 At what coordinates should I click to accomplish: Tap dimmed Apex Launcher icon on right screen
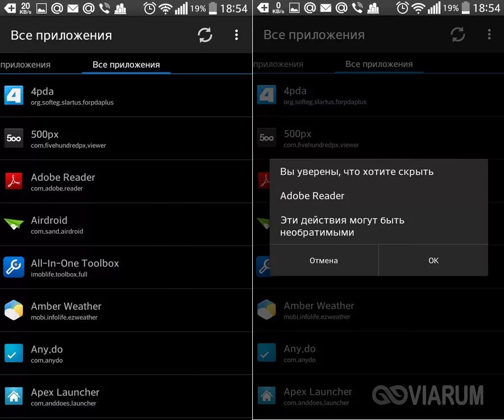(267, 395)
